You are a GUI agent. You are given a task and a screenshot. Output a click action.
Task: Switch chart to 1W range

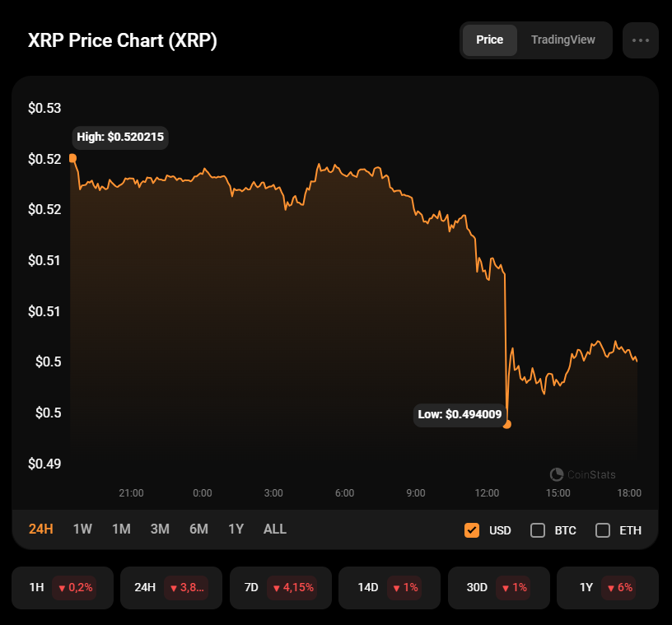(82, 529)
